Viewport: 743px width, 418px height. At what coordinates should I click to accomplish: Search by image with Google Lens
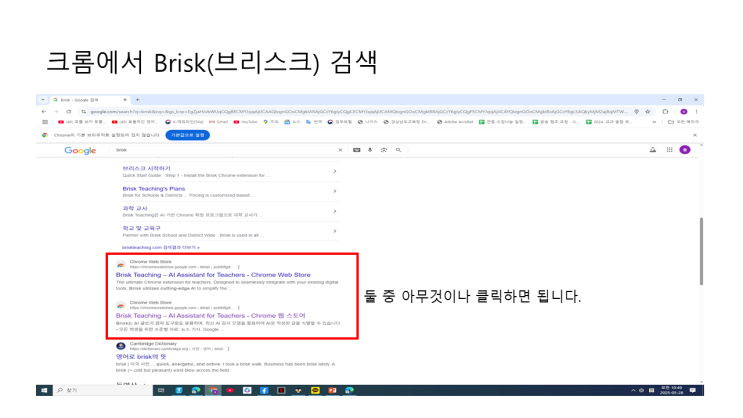(x=384, y=150)
